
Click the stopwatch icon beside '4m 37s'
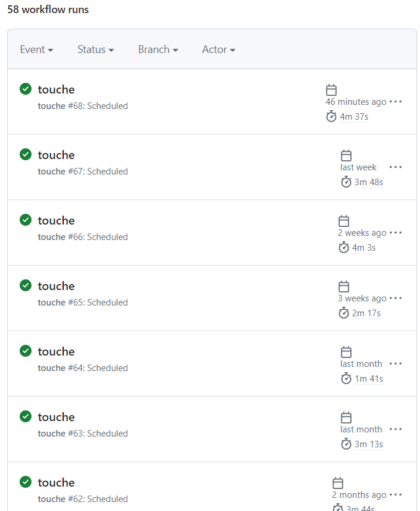click(x=331, y=116)
